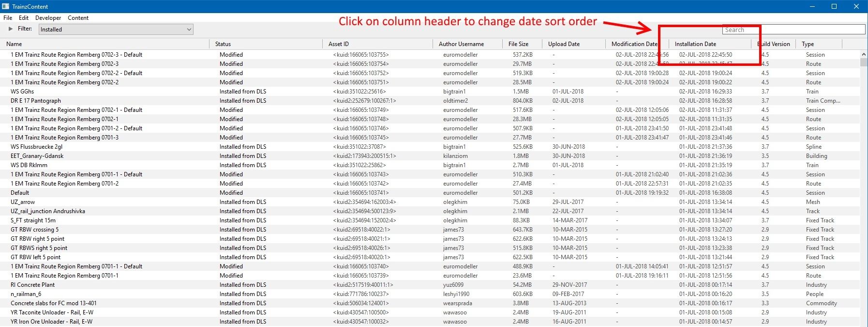The height and width of the screenshot is (327, 868).
Task: Click file size 54.2MB cell
Action: (522, 285)
